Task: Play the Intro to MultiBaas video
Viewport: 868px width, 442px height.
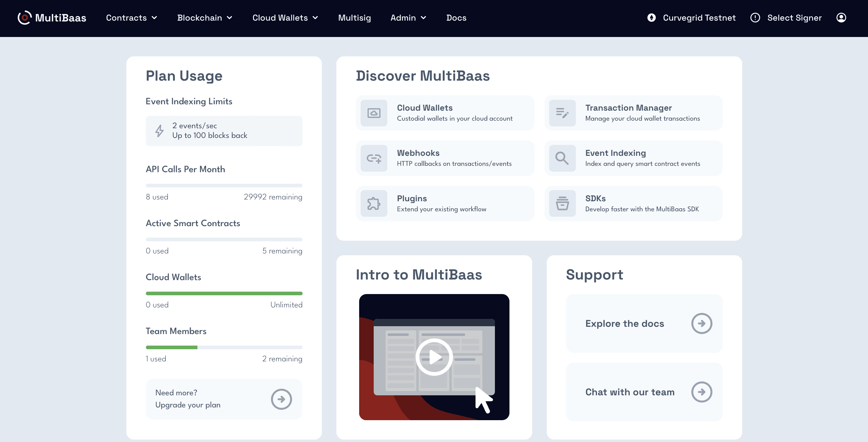Action: 434,357
